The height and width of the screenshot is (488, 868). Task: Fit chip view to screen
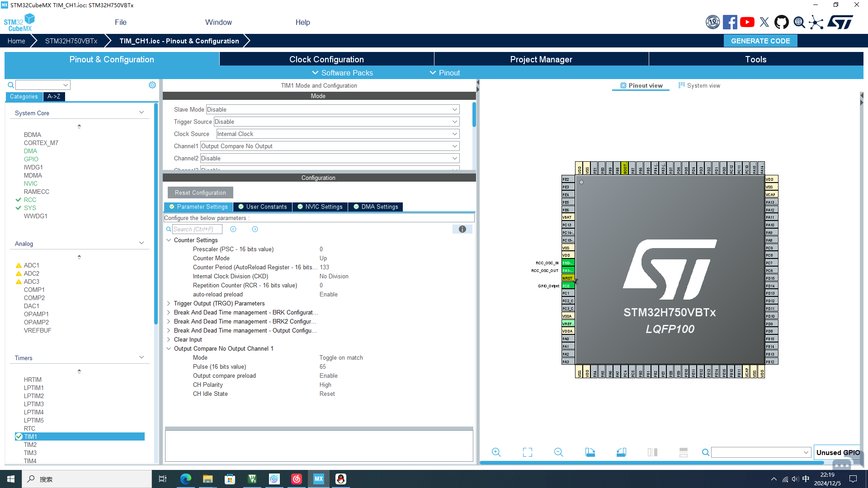pos(527,452)
